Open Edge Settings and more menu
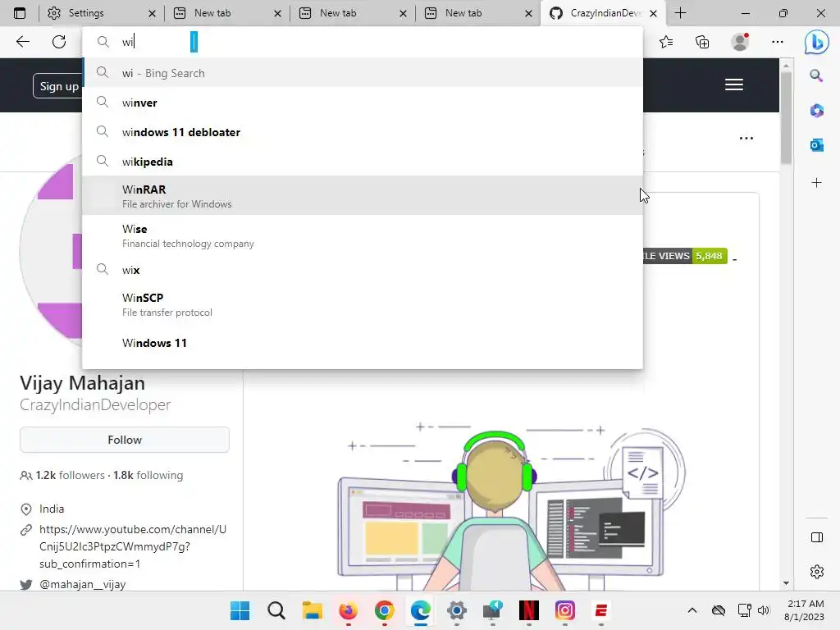840x630 pixels. (x=778, y=42)
